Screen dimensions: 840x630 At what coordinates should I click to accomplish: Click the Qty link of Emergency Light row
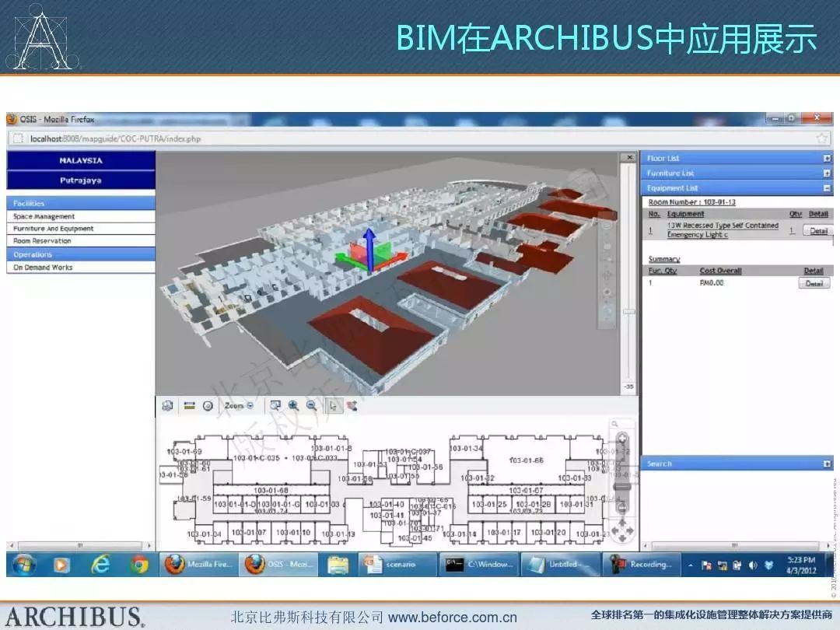click(x=792, y=230)
